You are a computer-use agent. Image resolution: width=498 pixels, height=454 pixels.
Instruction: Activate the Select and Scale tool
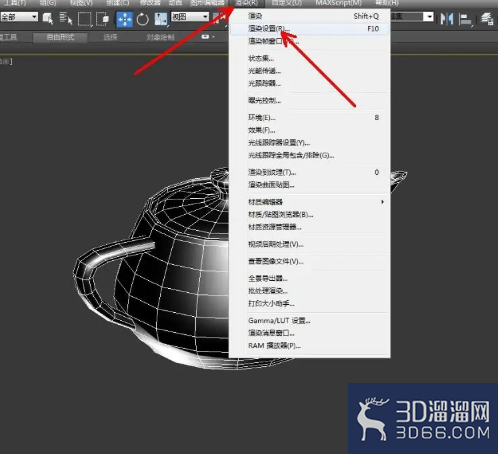161,19
